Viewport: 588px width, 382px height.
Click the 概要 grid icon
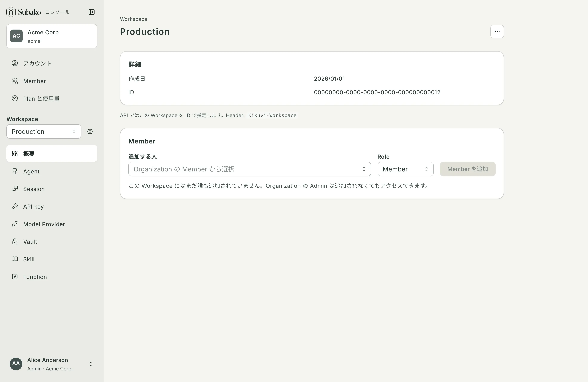(x=15, y=153)
